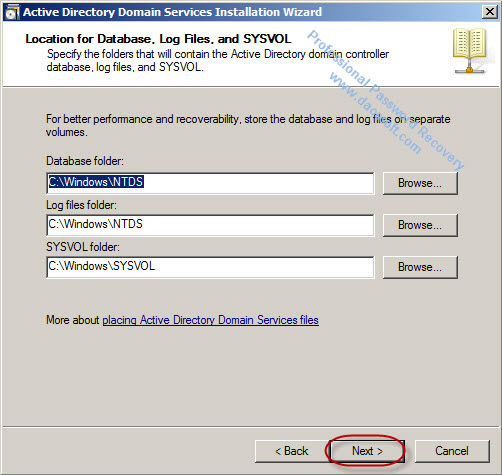Browse for the Log files folder
Screen dimensions: 502x475
(x=420, y=225)
